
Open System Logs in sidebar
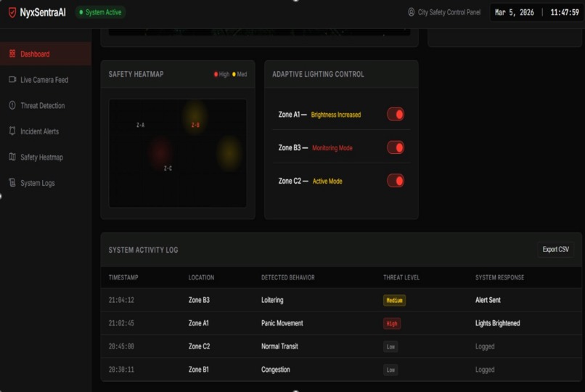tap(46, 183)
